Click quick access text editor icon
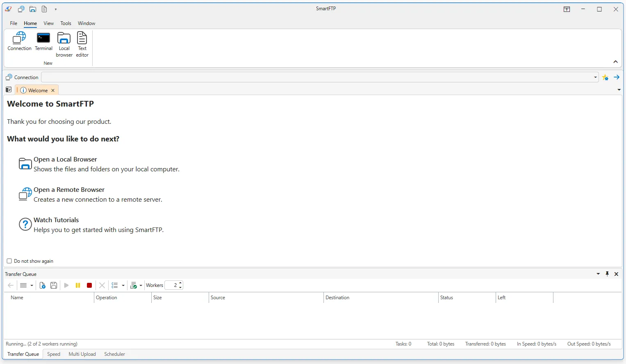This screenshot has width=626, height=364. pos(44,9)
